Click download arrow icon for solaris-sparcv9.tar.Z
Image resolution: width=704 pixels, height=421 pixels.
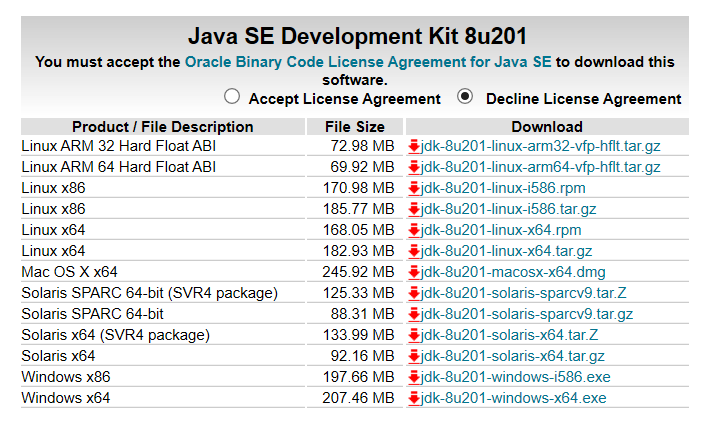pos(414,294)
